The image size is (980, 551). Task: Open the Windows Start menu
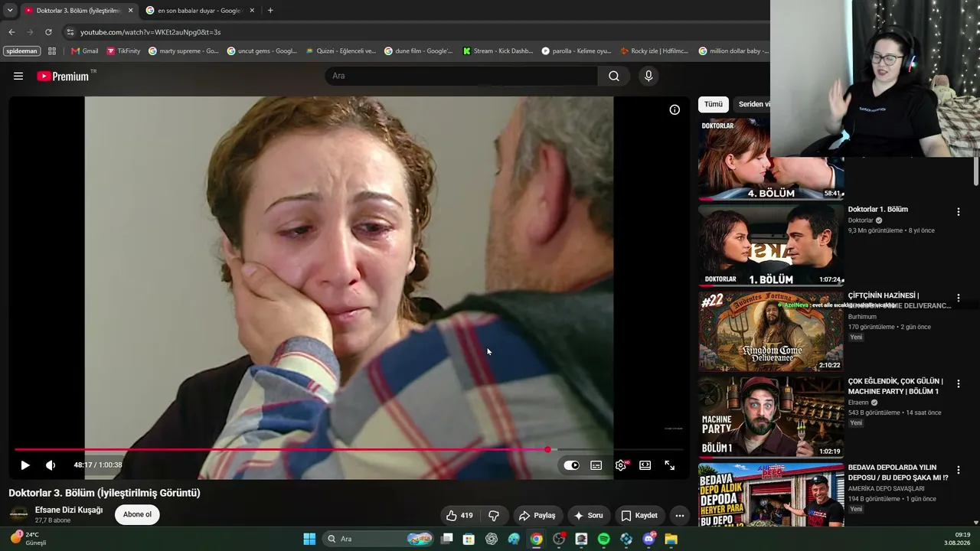click(309, 539)
